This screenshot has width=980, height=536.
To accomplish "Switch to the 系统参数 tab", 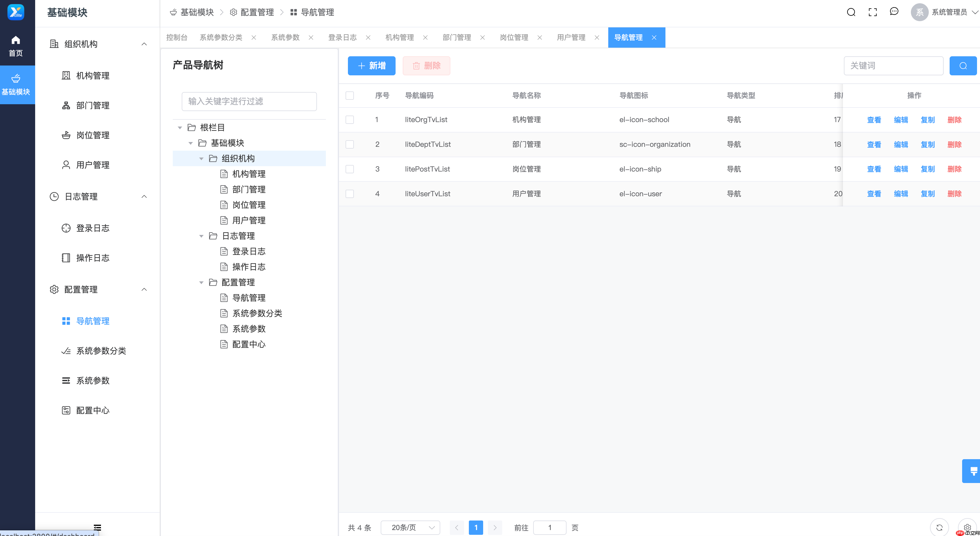I will pos(285,37).
